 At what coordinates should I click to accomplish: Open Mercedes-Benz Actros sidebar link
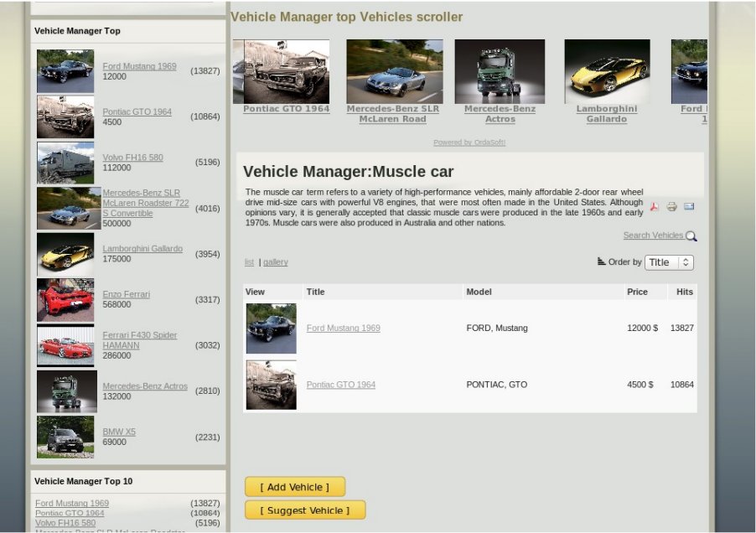point(145,386)
